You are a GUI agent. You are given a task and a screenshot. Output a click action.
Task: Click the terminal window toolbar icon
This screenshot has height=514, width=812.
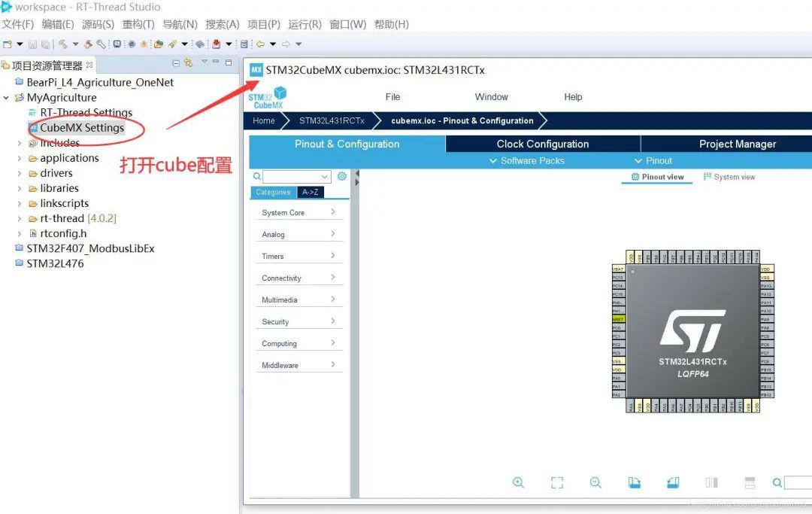(x=117, y=44)
